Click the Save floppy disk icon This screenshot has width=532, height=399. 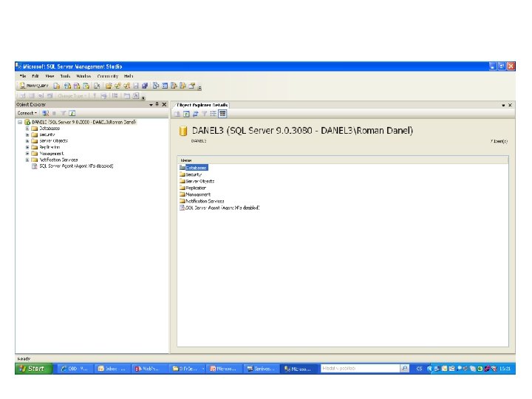click(x=136, y=86)
